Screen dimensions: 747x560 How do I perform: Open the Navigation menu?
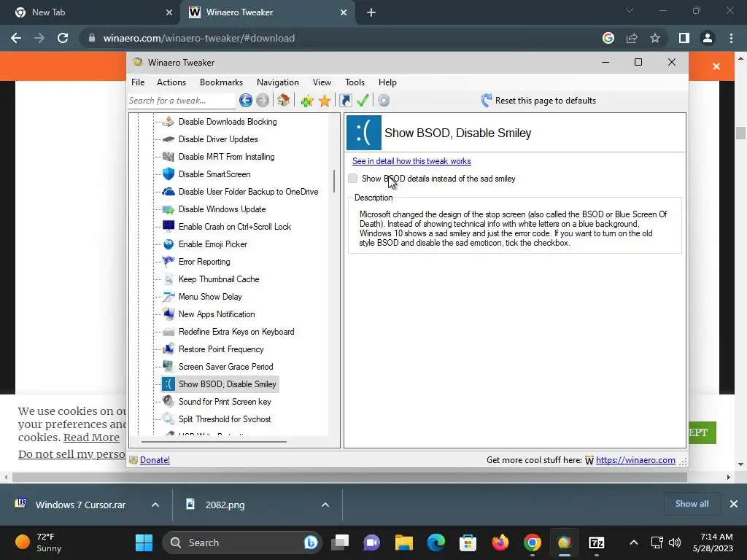278,82
